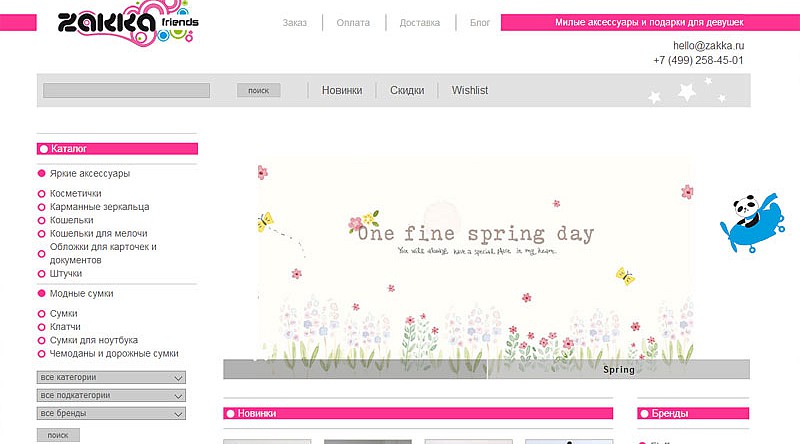Click the top search input field
Image resolution: width=800 pixels, height=444 pixels.
pos(126,90)
